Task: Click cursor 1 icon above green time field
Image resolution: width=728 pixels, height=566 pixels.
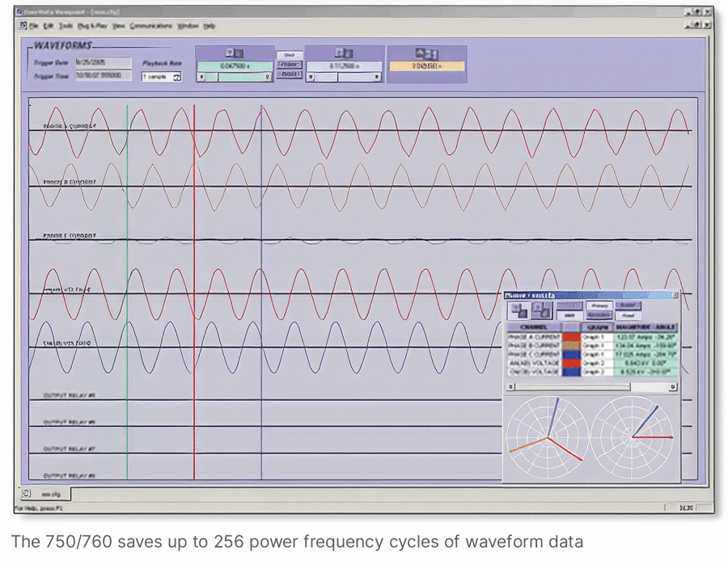Action: pos(235,53)
